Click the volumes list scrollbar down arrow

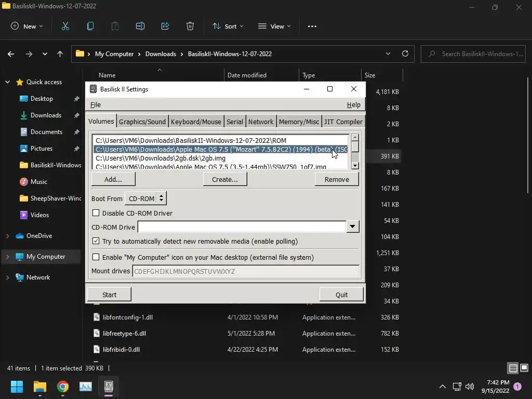coord(355,166)
